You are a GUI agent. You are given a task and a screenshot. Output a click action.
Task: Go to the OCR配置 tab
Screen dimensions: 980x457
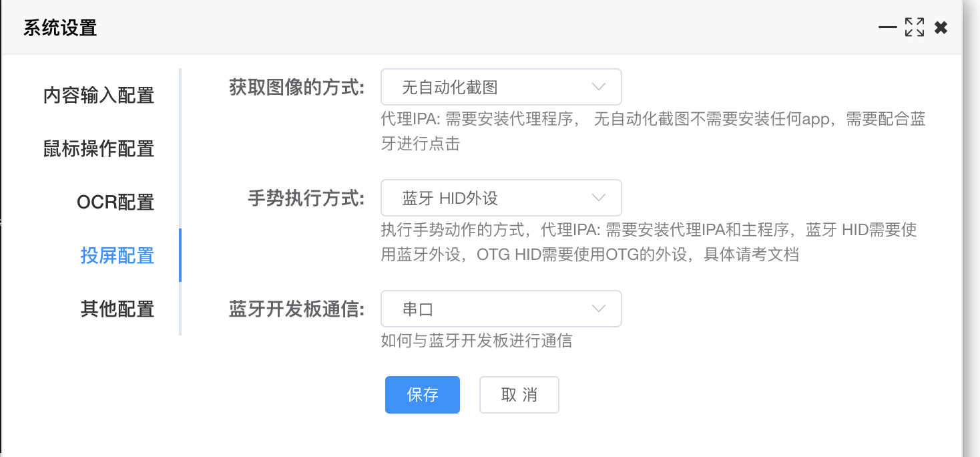[115, 202]
